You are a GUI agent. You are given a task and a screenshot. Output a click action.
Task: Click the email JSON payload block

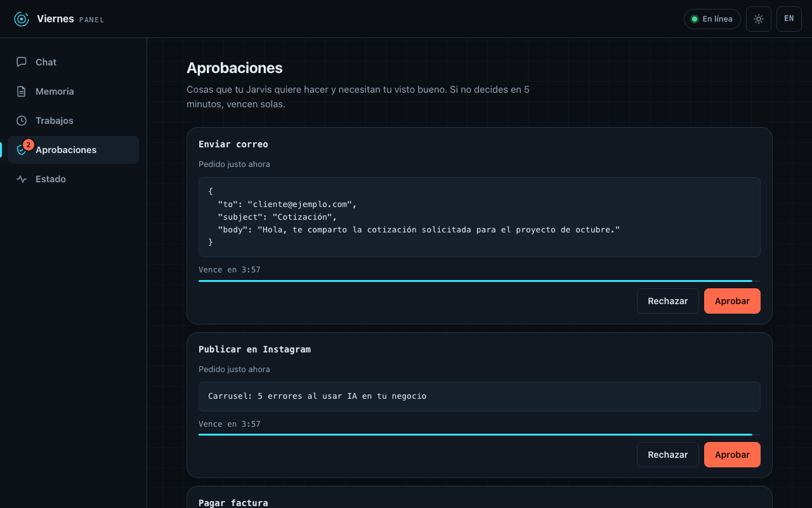pos(480,217)
